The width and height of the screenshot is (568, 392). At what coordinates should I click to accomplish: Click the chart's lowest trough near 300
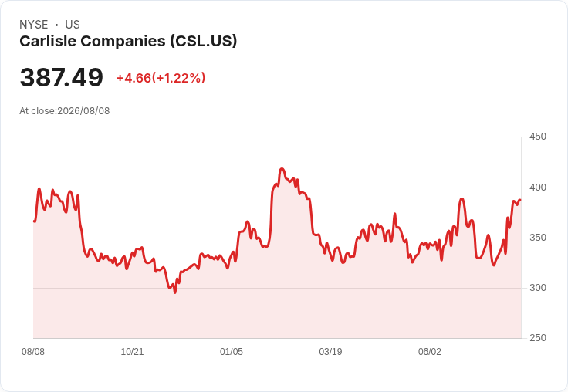point(175,292)
